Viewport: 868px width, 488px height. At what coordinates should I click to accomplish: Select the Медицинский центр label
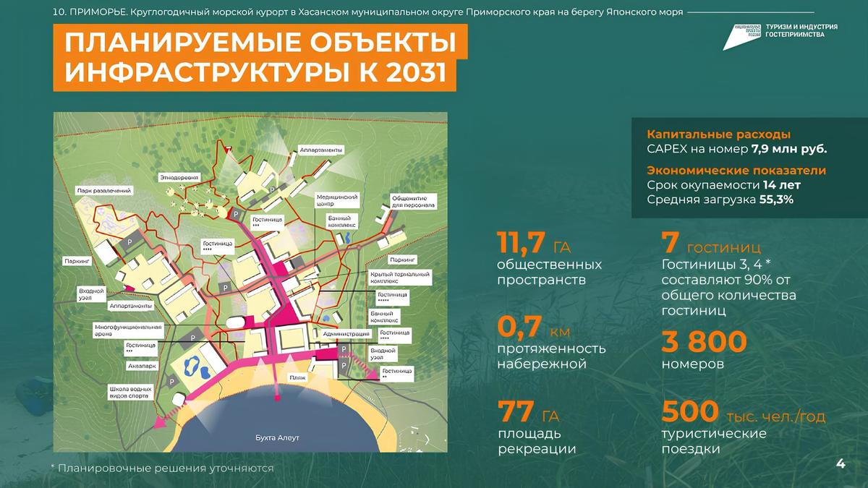pyautogui.click(x=338, y=200)
